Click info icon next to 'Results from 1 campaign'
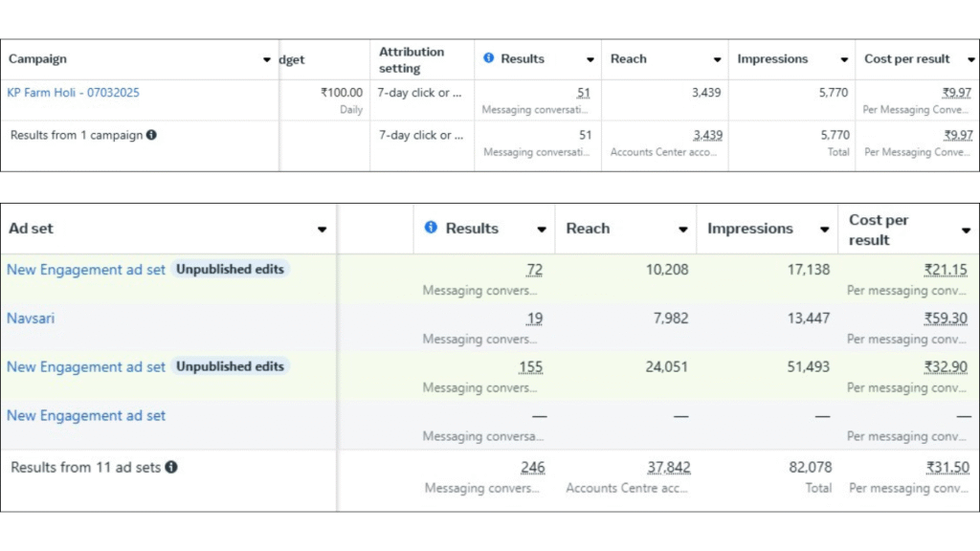The image size is (980, 551). coord(151,135)
